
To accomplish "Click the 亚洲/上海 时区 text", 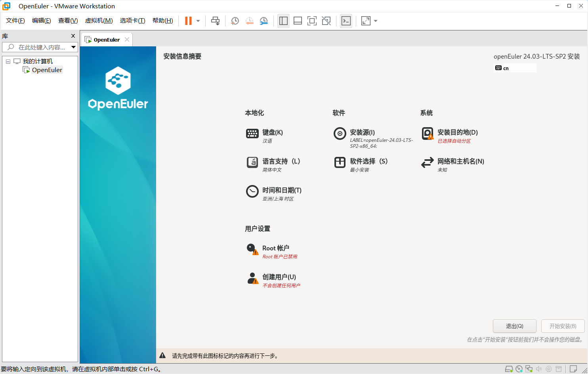I will 278,199.
